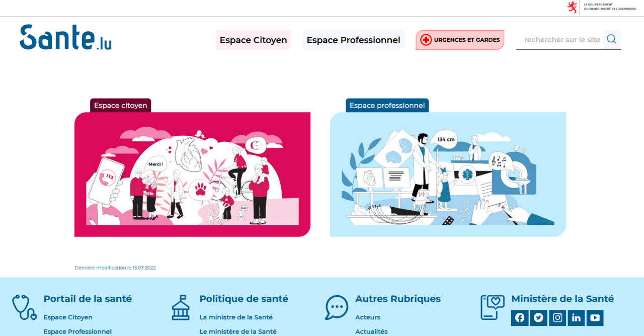Open the pink Espace citoyen illustration card

tap(192, 174)
